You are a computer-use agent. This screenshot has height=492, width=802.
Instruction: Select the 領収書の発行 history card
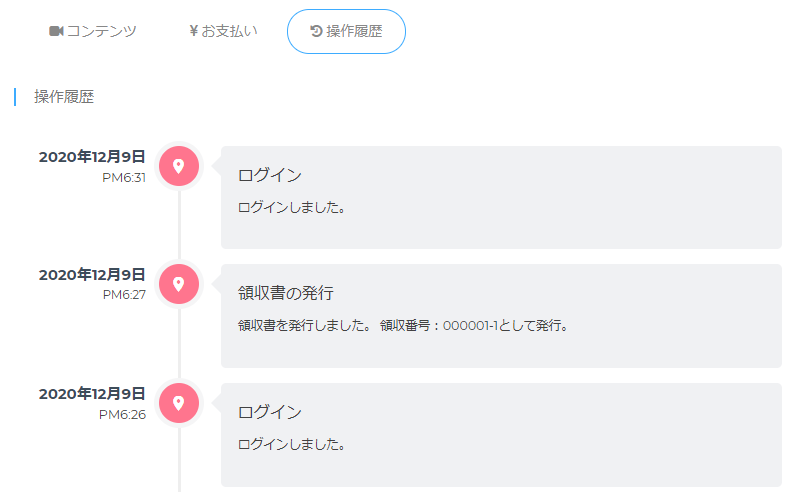[x=501, y=316]
